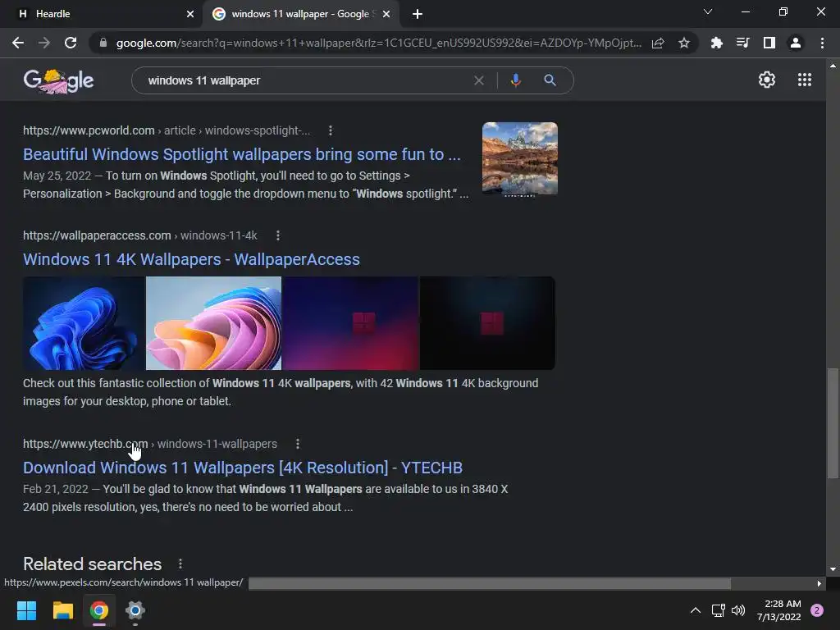This screenshot has height=630, width=840.
Task: Start search by voice with the microphone
Action: (515, 80)
